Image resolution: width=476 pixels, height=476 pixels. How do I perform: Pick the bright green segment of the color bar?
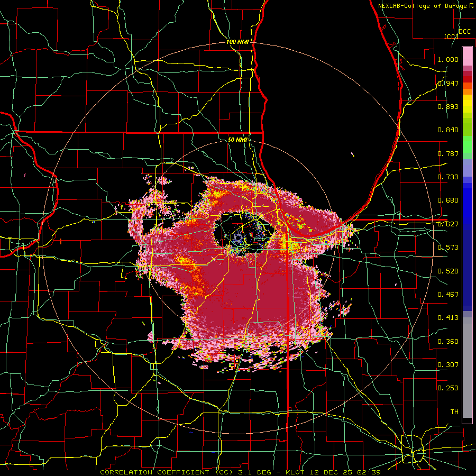click(467, 145)
